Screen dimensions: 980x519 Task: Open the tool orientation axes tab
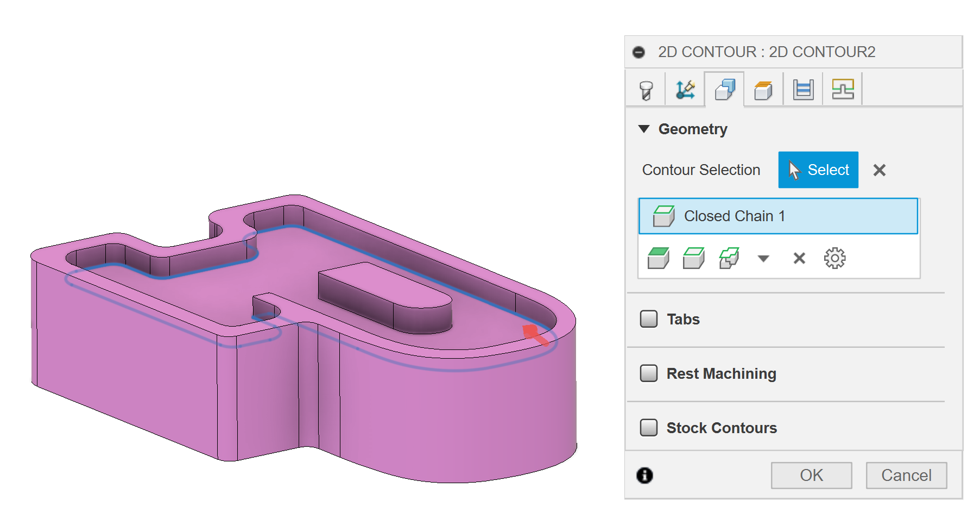pos(685,90)
